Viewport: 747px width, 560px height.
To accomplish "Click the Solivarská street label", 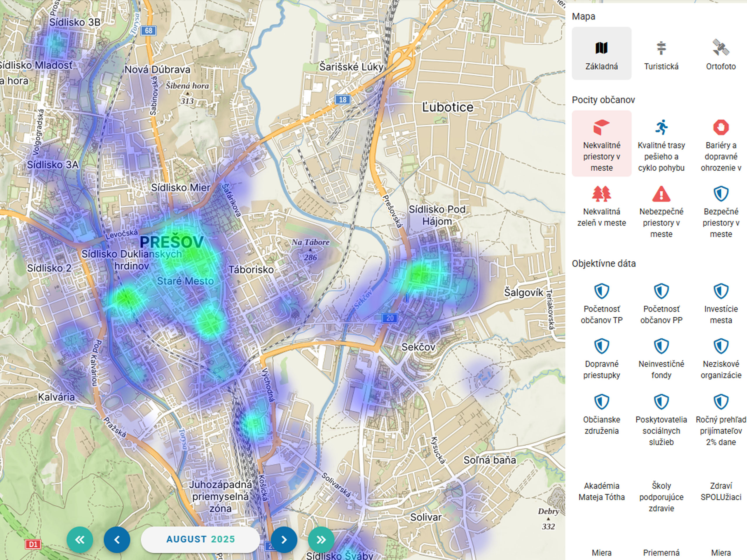I will click(x=336, y=485).
